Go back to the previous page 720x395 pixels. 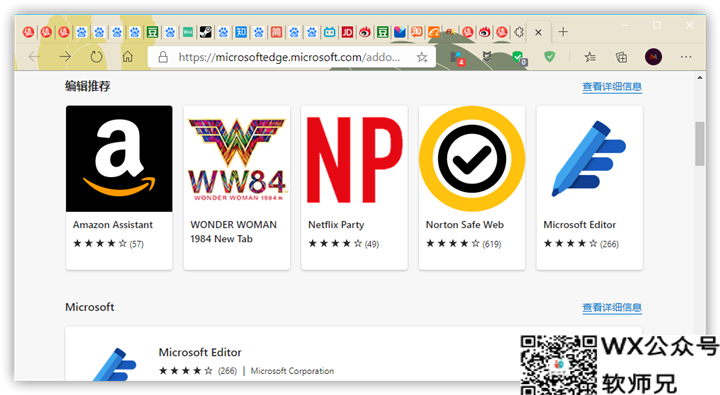pyautogui.click(x=34, y=57)
